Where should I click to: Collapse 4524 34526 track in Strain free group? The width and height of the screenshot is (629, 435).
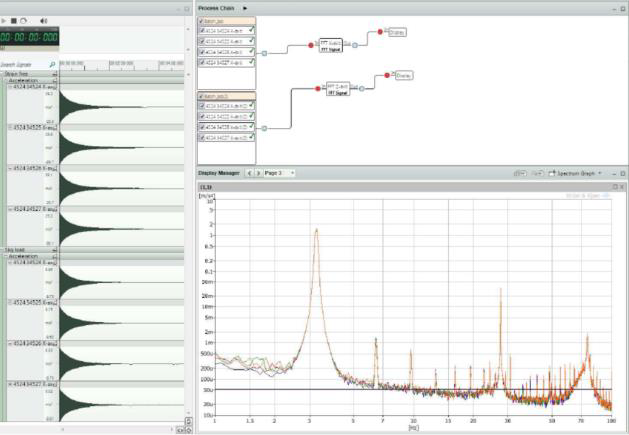point(10,168)
